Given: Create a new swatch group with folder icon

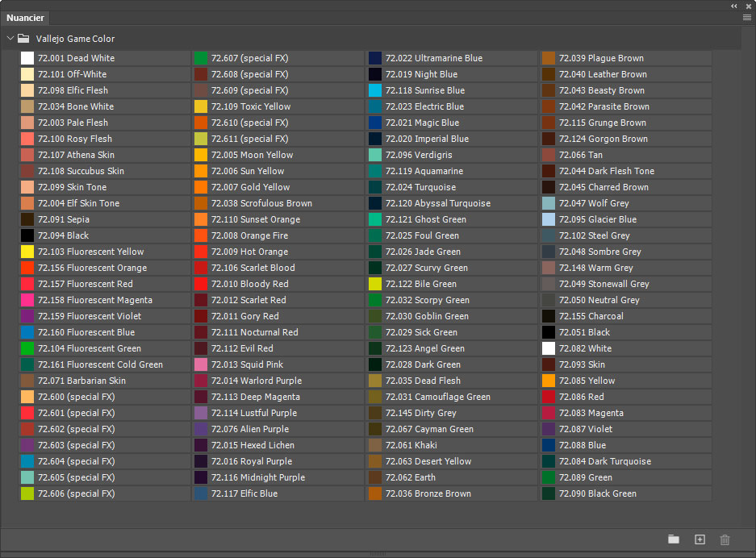Looking at the screenshot, I should pyautogui.click(x=673, y=539).
